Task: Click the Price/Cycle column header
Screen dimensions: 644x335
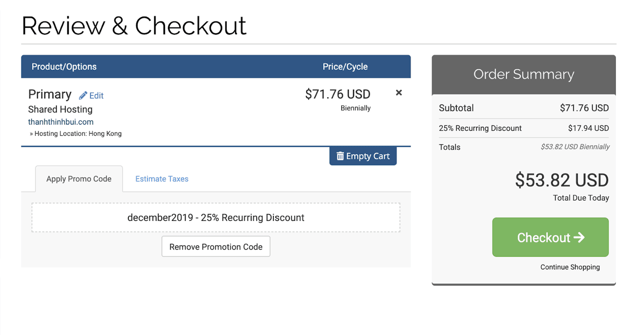Action: [345, 67]
